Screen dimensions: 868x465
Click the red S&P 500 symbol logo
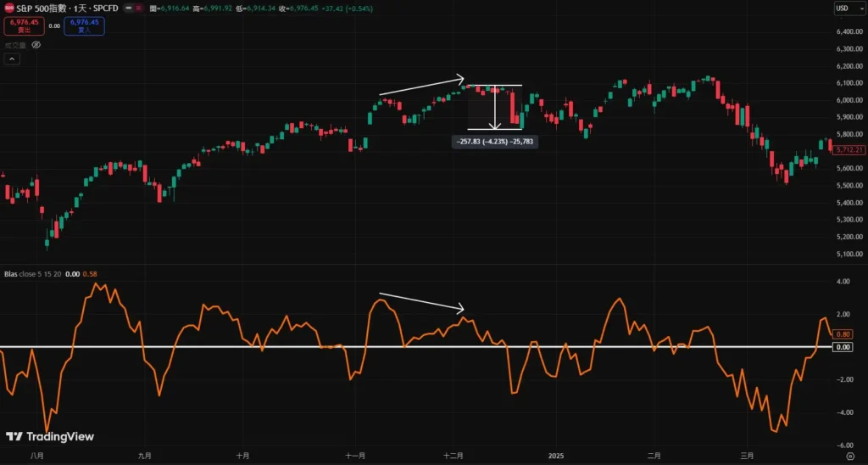(x=8, y=8)
